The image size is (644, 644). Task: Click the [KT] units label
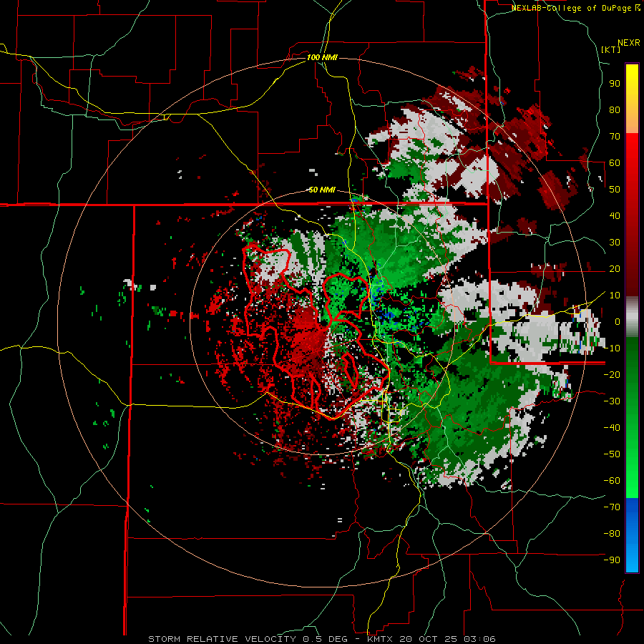point(611,49)
